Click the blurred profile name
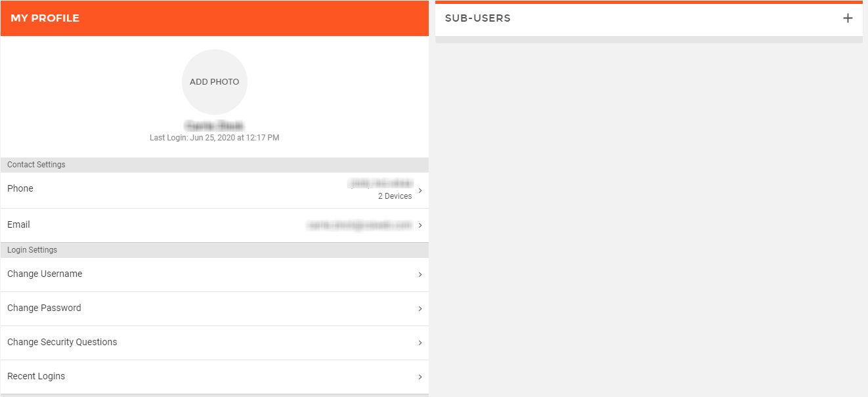 coord(215,125)
